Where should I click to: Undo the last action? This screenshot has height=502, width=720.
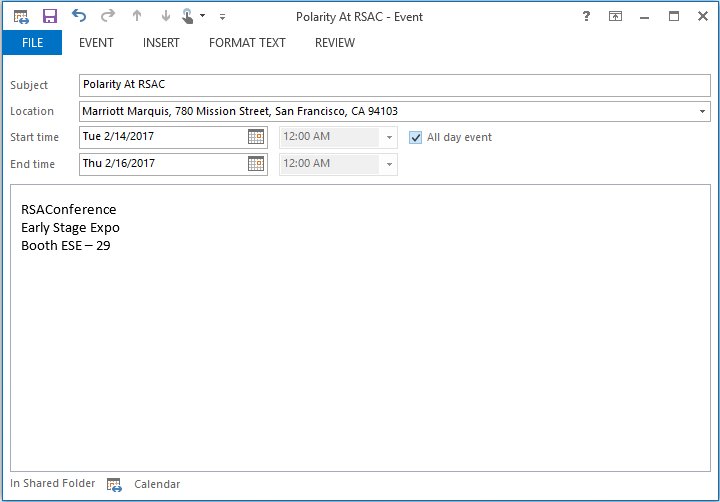(x=79, y=16)
